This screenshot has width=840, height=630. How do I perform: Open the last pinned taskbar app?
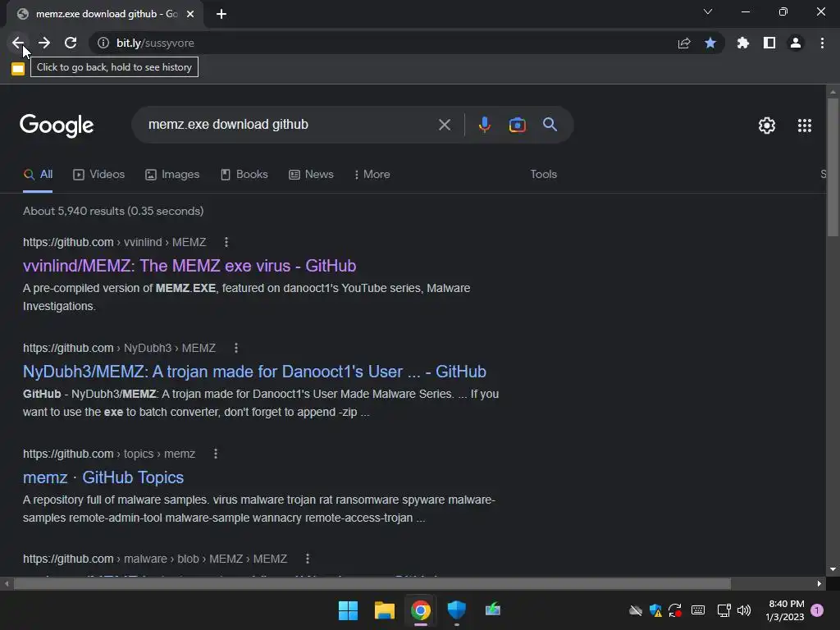(x=493, y=610)
